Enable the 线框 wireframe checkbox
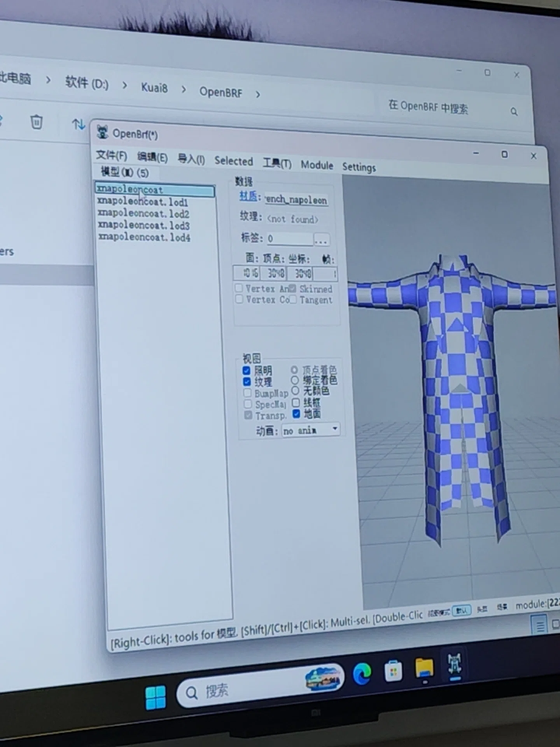The height and width of the screenshot is (747, 560). tap(296, 402)
